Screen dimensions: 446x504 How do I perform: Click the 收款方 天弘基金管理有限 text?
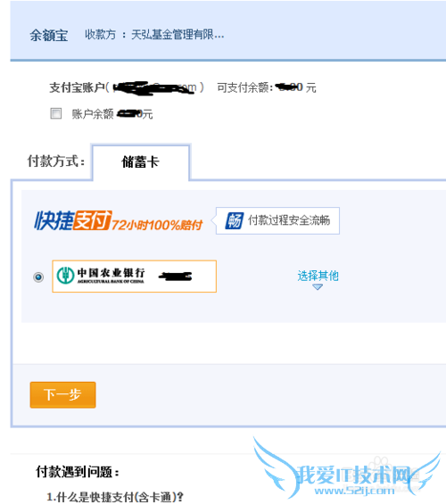pos(154,35)
